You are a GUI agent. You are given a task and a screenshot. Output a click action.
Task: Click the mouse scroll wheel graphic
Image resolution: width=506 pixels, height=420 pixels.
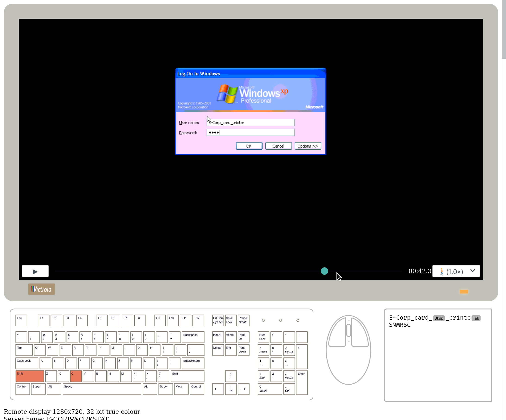[x=349, y=330]
